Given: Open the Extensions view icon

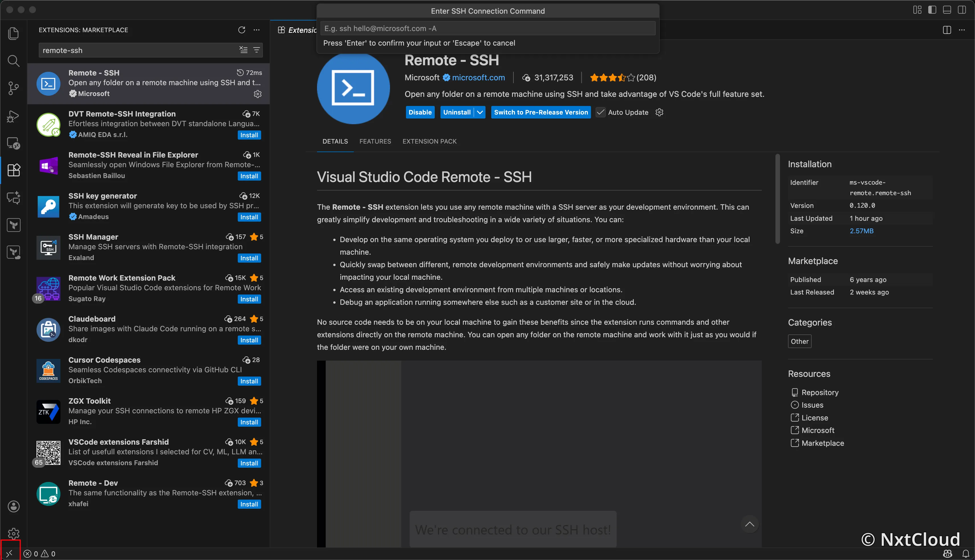Looking at the screenshot, I should pos(13,170).
